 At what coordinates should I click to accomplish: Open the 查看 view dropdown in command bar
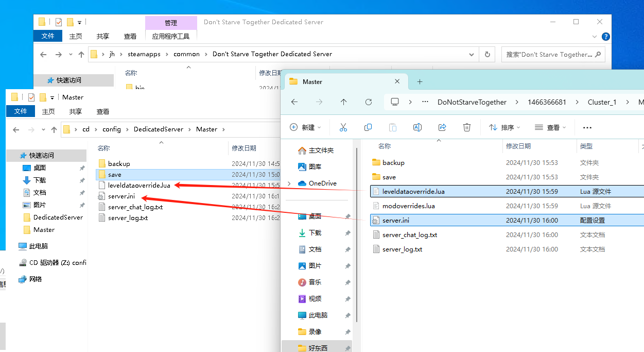(550, 127)
